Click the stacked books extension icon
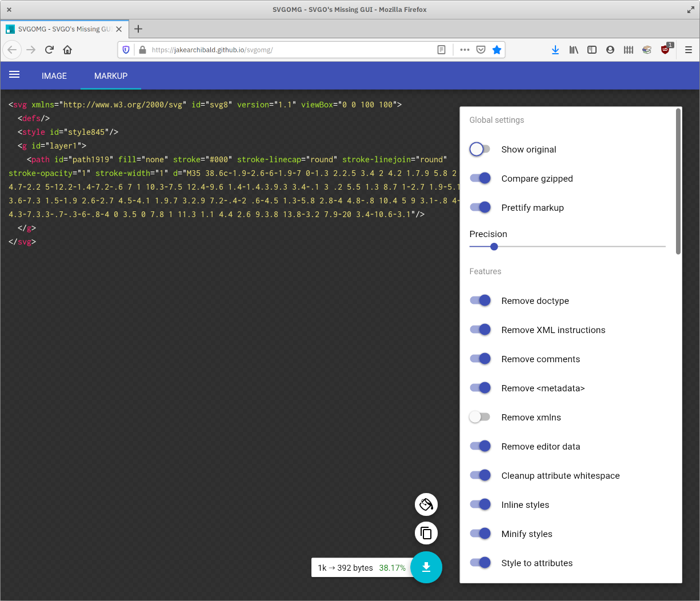The width and height of the screenshot is (700, 601). 647,50
